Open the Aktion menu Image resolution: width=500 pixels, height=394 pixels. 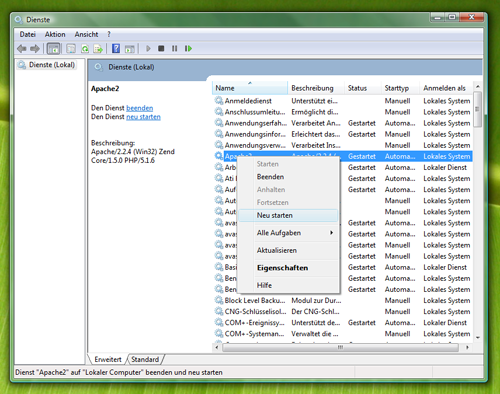(55, 34)
